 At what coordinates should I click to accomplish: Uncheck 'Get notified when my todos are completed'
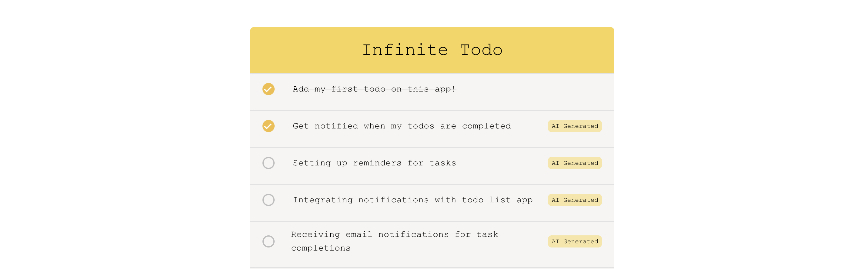tap(268, 126)
